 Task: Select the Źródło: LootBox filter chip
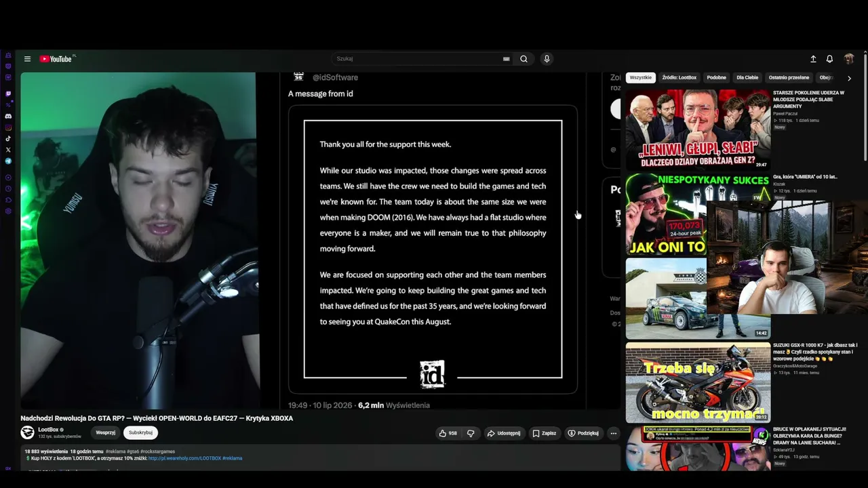point(679,78)
